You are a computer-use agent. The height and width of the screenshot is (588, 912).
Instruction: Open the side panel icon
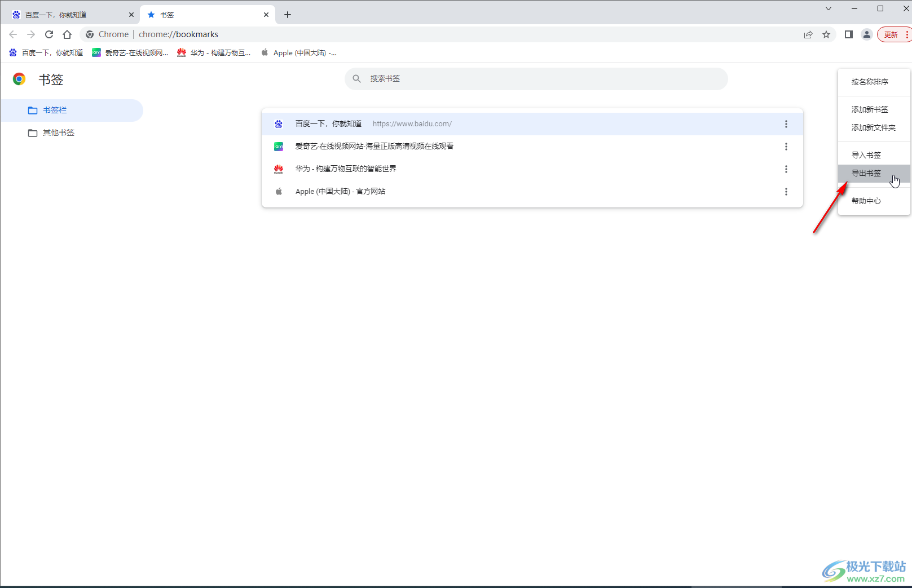pos(848,34)
